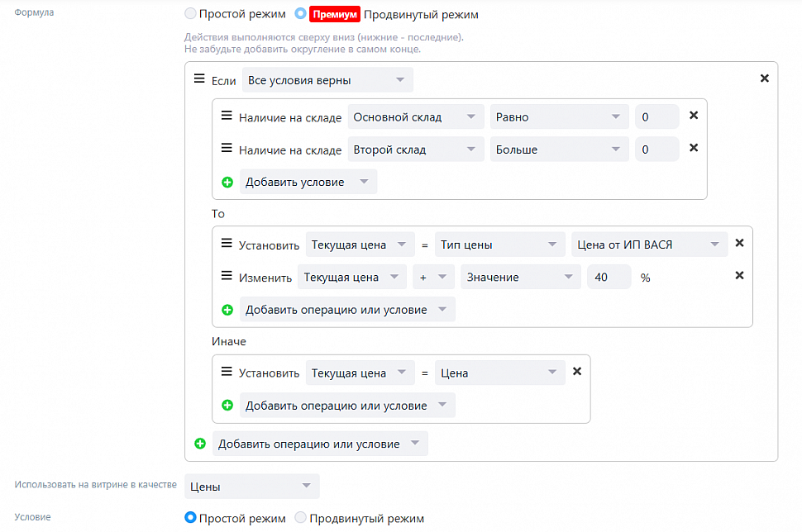Click drag handle of the 'Иначе' Установить row
The image size is (802, 532).
coord(227,372)
